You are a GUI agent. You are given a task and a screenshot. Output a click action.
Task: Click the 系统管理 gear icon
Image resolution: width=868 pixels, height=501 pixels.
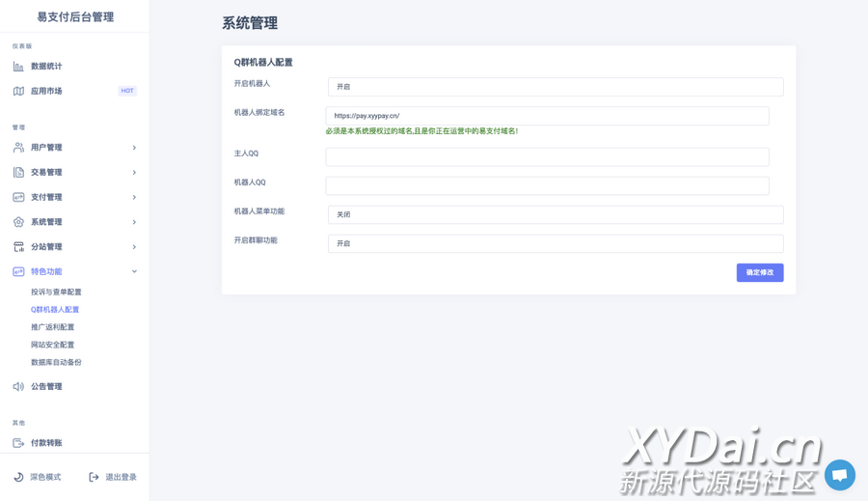pyautogui.click(x=18, y=222)
